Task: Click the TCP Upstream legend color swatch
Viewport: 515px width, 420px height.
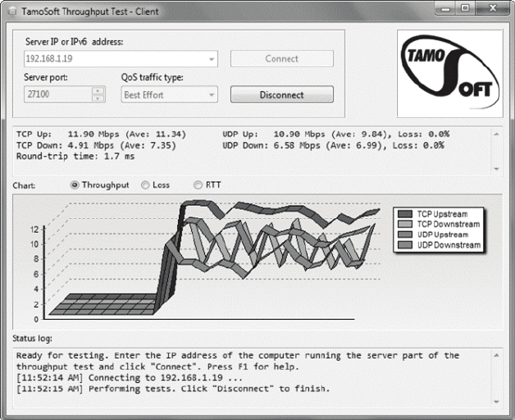Action: [405, 214]
